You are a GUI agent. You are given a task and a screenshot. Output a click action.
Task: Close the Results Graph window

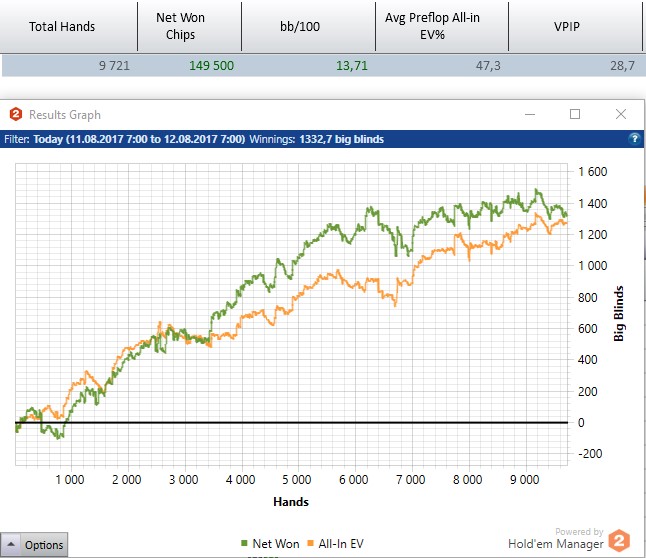click(621, 114)
